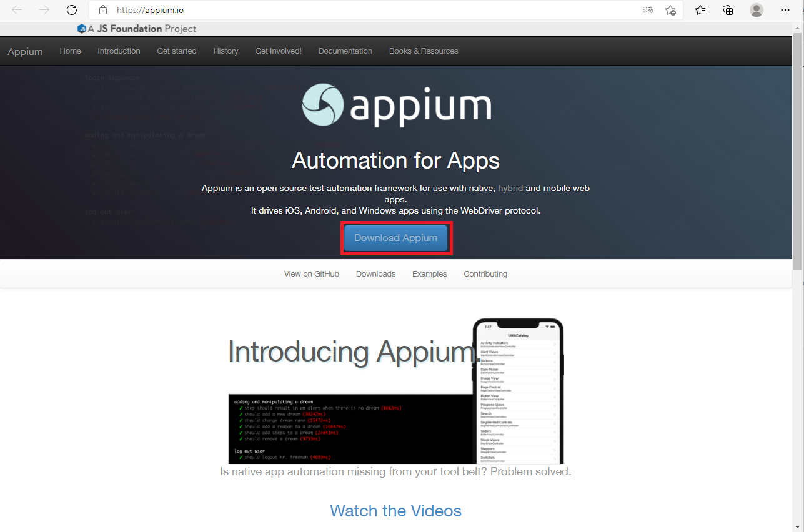The width and height of the screenshot is (804, 532).
Task: Click the A JS Foundation Project text
Action: tap(142, 29)
